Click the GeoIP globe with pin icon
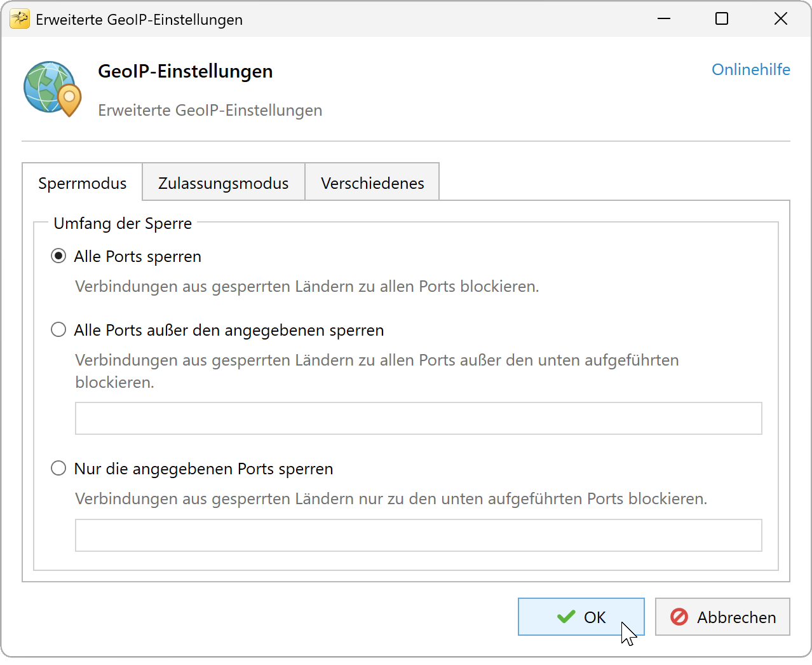The image size is (812, 665). pyautogui.click(x=53, y=88)
